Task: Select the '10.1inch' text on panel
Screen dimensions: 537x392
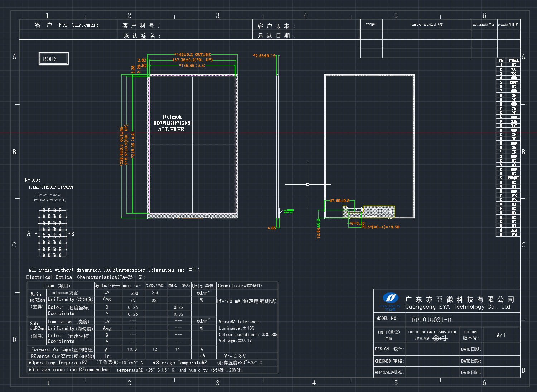Action: click(172, 117)
